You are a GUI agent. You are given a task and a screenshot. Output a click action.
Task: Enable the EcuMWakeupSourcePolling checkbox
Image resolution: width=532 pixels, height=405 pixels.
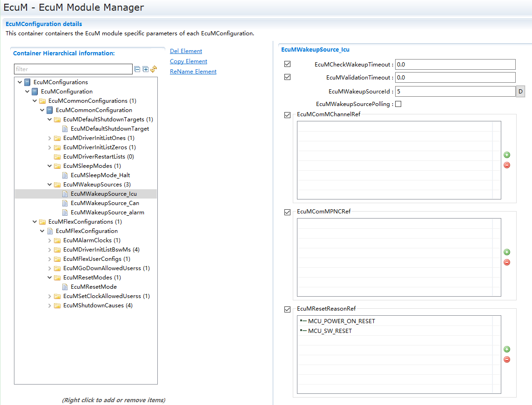coord(398,104)
